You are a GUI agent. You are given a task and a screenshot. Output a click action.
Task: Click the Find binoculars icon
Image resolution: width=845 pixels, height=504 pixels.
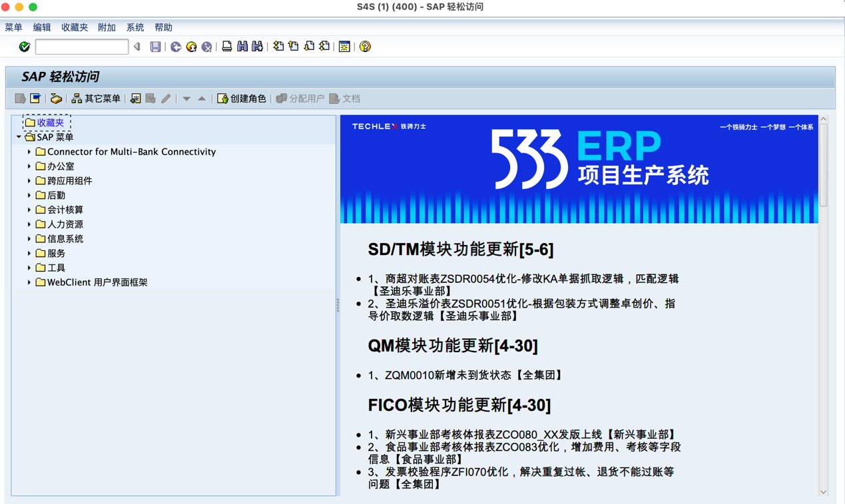pos(242,47)
